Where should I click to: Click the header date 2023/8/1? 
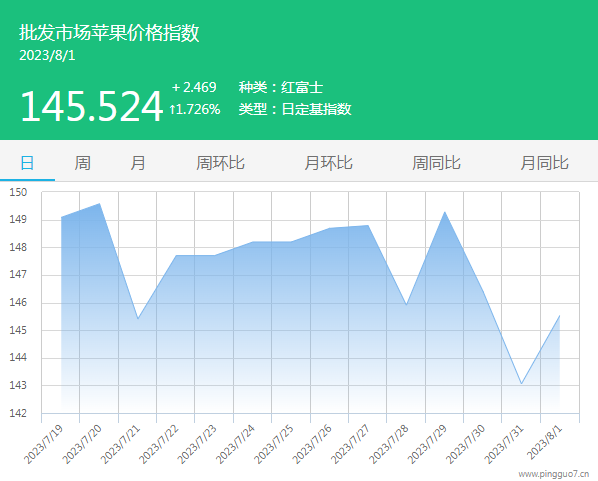pos(47,56)
